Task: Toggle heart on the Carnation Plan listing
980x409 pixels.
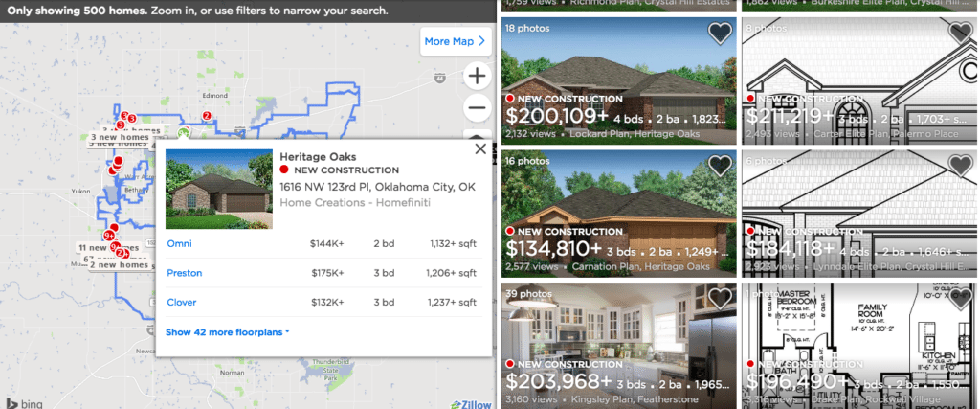Action: [720, 166]
